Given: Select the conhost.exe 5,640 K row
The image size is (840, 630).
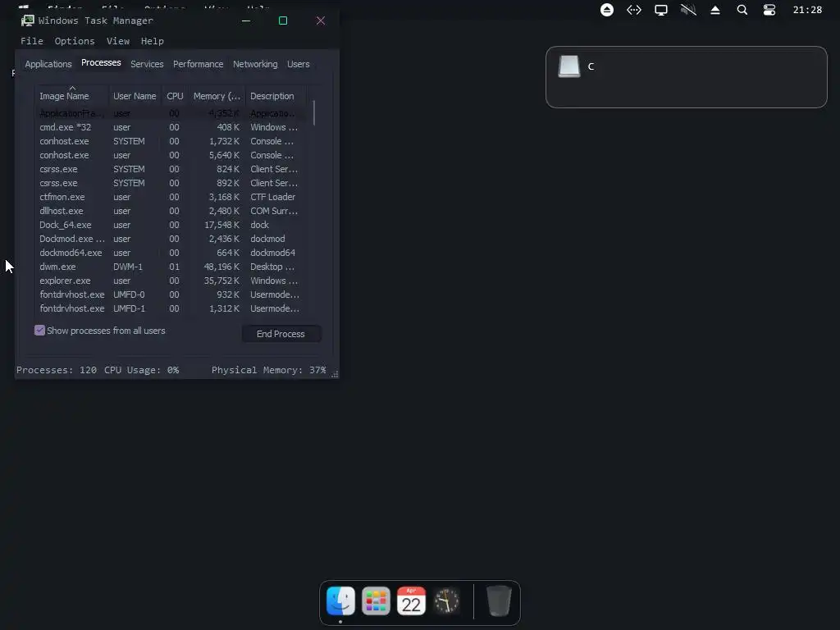Looking at the screenshot, I should (171, 155).
